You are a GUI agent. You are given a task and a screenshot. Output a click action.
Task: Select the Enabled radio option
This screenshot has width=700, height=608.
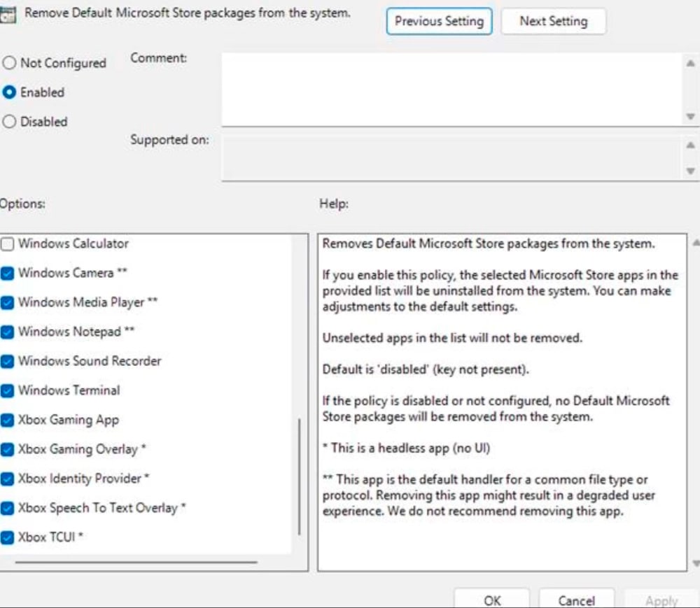[x=9, y=92]
